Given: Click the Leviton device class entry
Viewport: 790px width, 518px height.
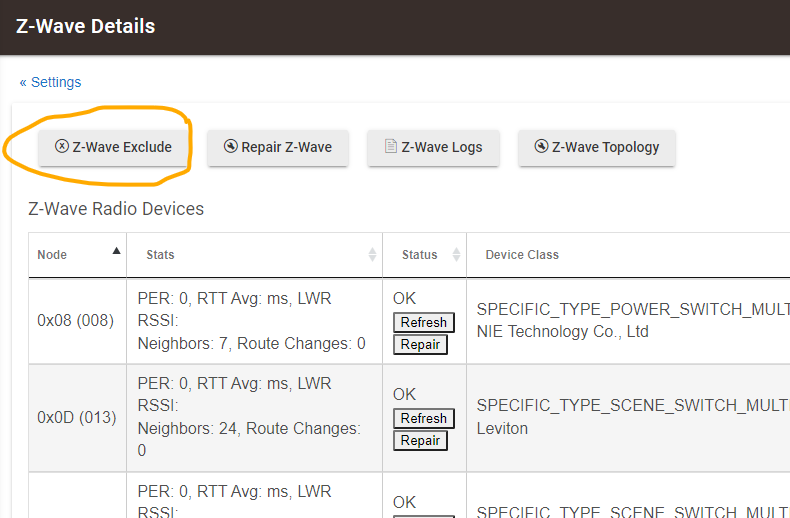Looking at the screenshot, I should click(504, 427).
